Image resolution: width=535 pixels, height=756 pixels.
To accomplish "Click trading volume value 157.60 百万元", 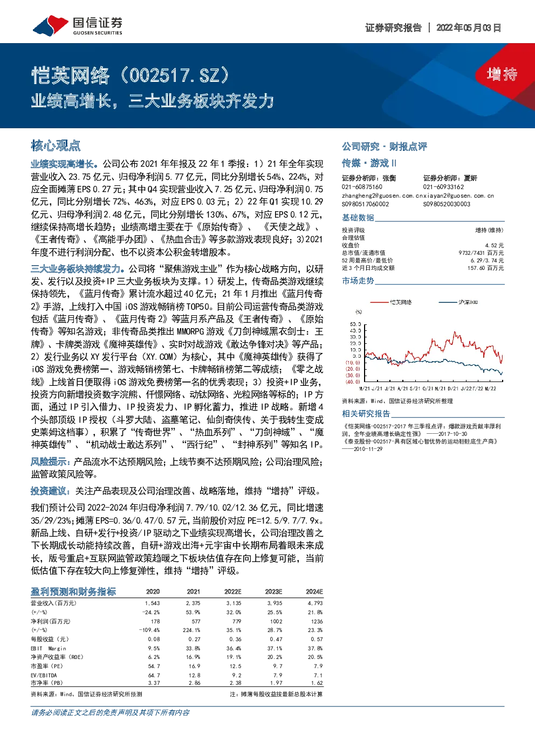I will tap(485, 268).
